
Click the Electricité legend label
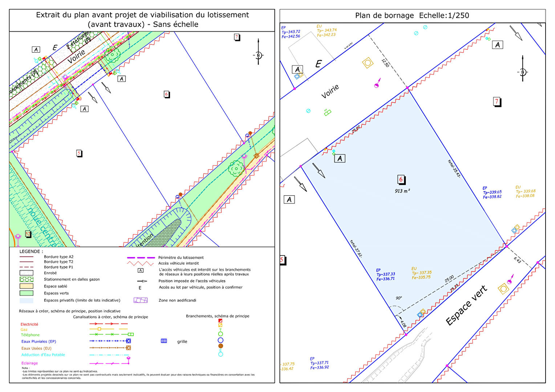[x=29, y=324]
